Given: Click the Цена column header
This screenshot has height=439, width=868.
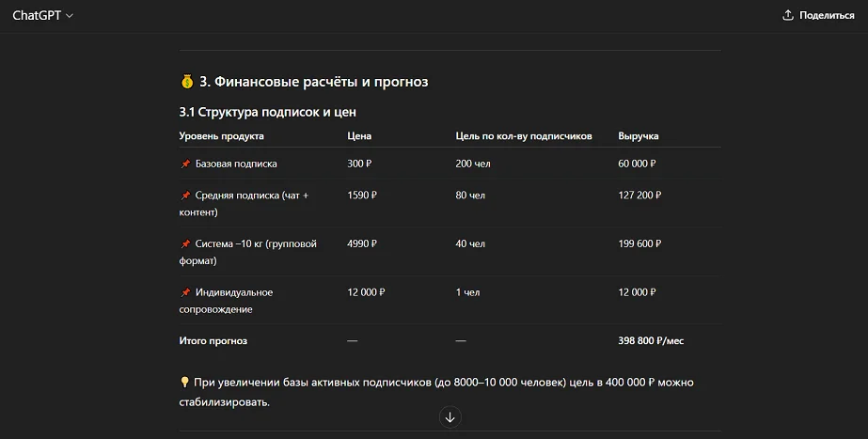Looking at the screenshot, I should [359, 136].
